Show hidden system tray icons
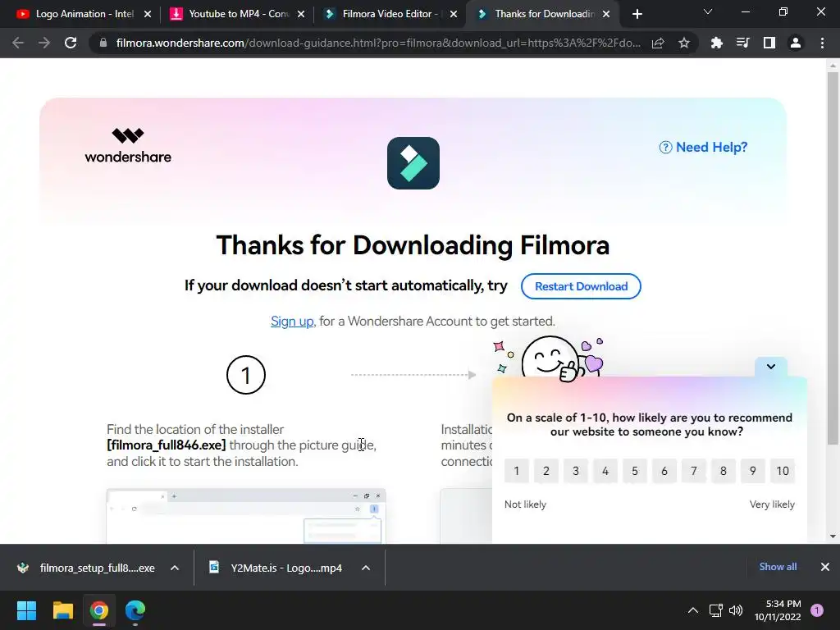The width and height of the screenshot is (840, 630). (x=692, y=610)
